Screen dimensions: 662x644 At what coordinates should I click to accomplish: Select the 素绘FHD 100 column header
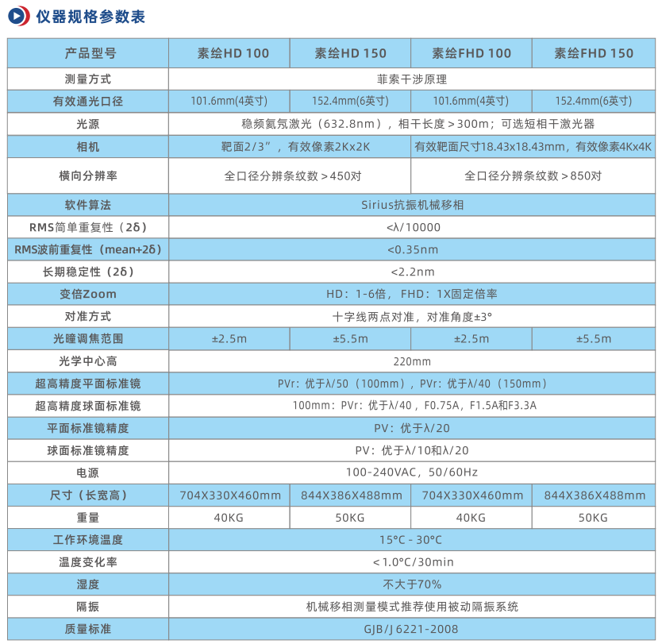471,54
